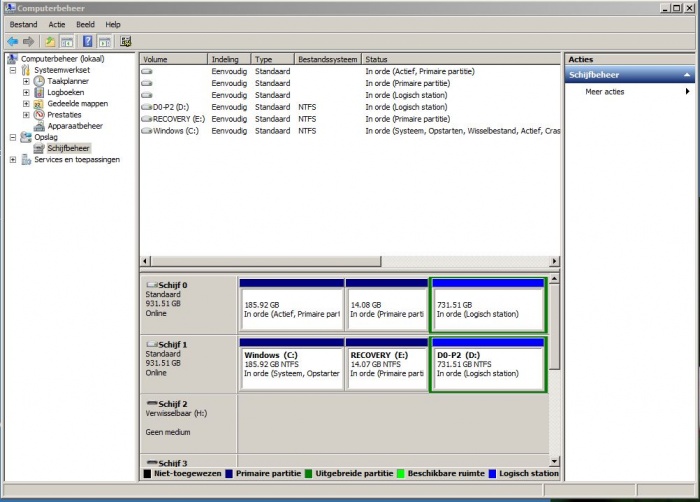
Task: Click the Forward arrow toolbar icon
Action: 28,41
